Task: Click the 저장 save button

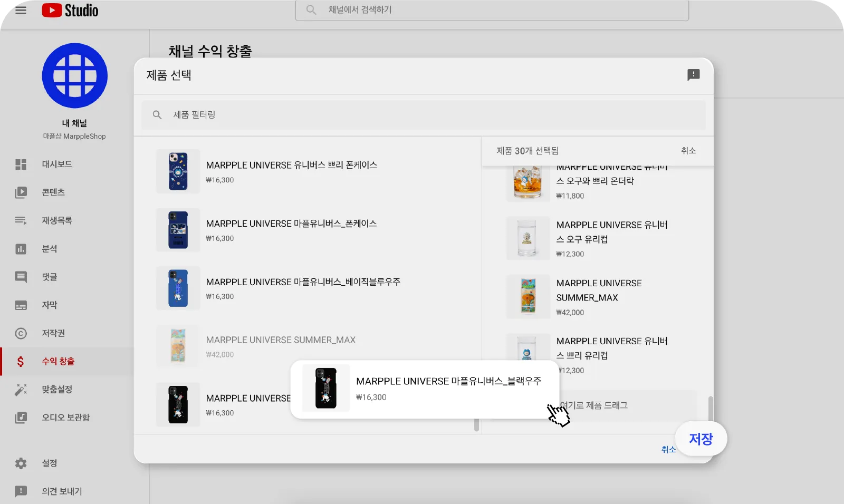Action: coord(701,439)
